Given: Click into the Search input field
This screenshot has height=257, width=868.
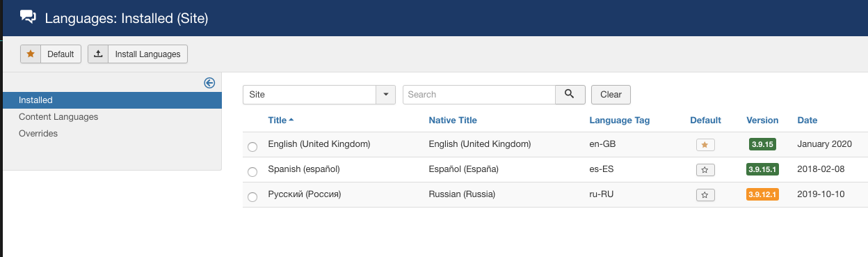Looking at the screenshot, I should (x=479, y=94).
